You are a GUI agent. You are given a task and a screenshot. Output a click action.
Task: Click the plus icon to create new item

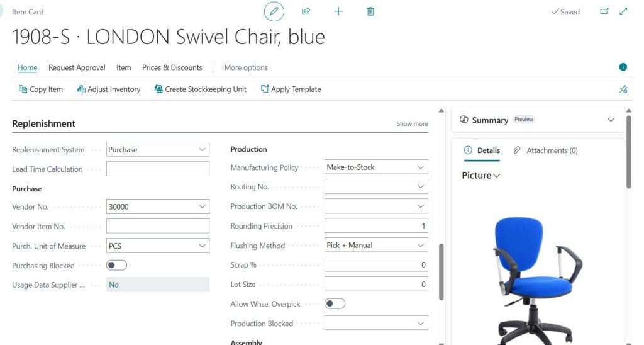[338, 11]
